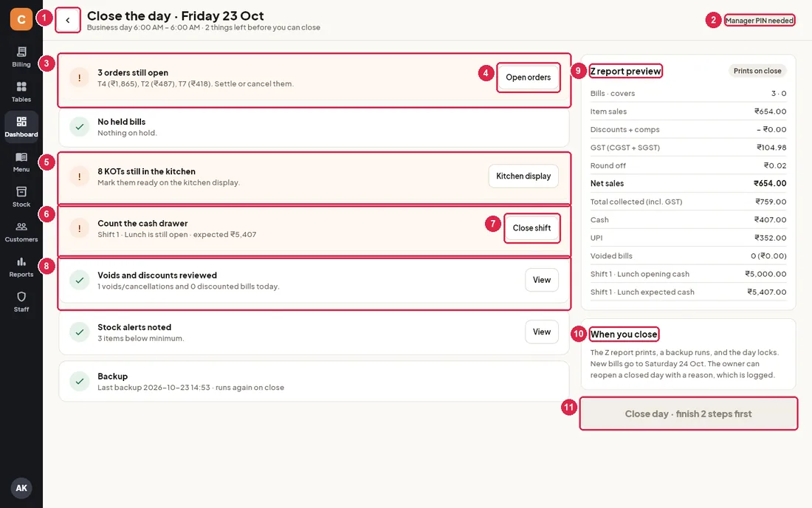The height and width of the screenshot is (508, 812).
Task: Open Staff in the sidebar
Action: click(x=21, y=302)
